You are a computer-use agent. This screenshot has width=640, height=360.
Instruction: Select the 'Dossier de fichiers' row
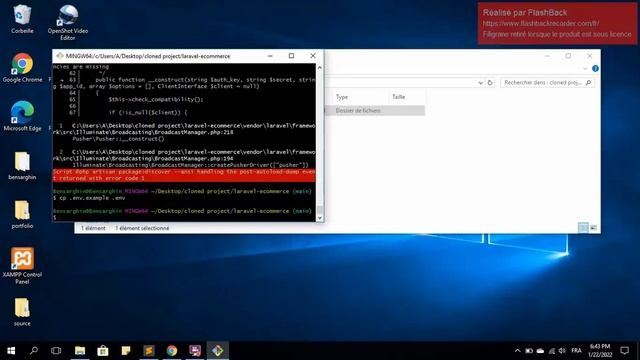click(x=375, y=111)
